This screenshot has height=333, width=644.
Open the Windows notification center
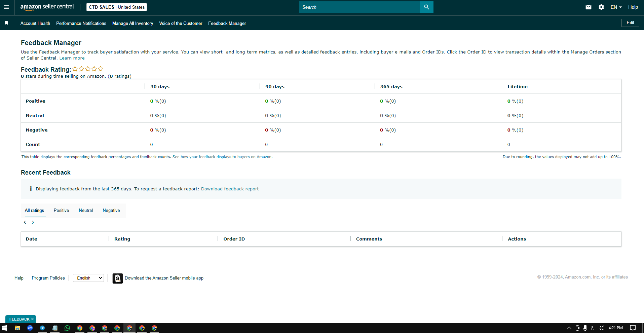[633, 328]
